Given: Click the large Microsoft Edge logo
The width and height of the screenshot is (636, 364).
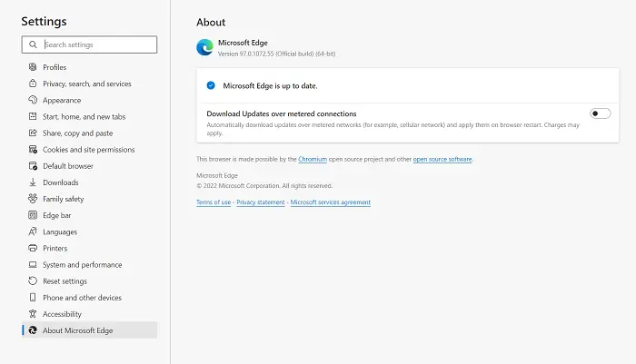Looking at the screenshot, I should pyautogui.click(x=204, y=47).
